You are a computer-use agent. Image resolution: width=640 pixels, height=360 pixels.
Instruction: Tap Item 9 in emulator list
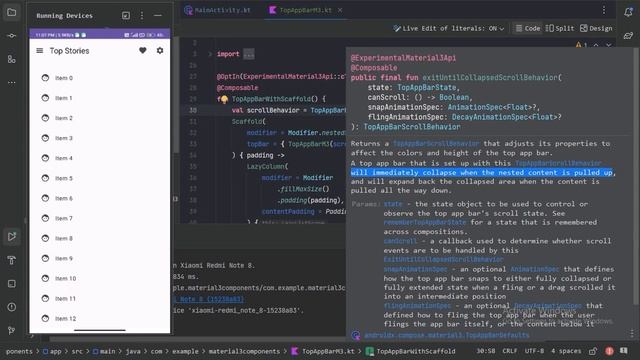point(100,258)
